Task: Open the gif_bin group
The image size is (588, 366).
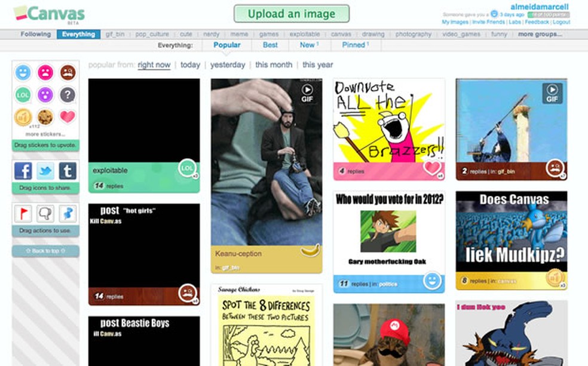Action: [x=115, y=34]
